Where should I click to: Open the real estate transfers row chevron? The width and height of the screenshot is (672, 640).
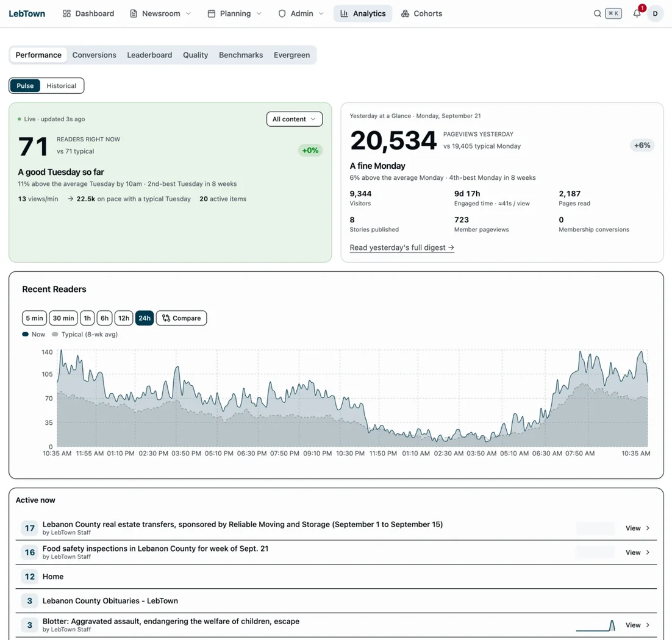pyautogui.click(x=648, y=528)
